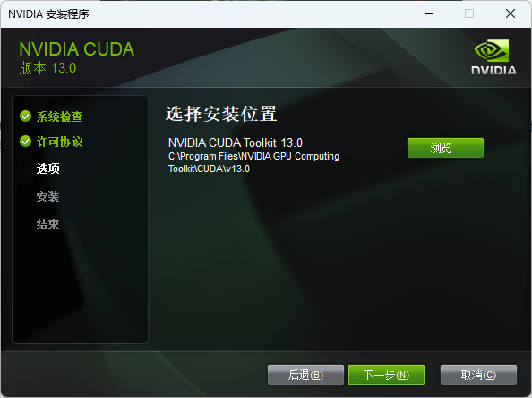Image resolution: width=532 pixels, height=398 pixels.
Task: Close the NVIDIA 安装程序 window
Action: tap(511, 14)
